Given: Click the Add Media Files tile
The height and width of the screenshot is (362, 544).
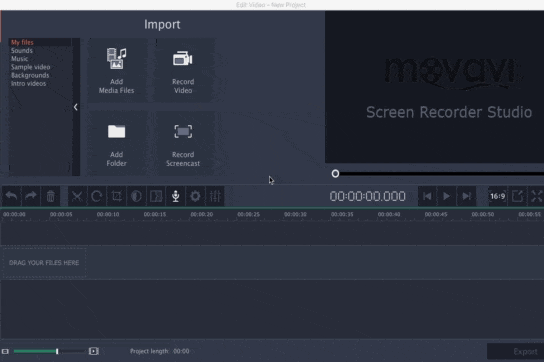Looking at the screenshot, I should 117,70.
